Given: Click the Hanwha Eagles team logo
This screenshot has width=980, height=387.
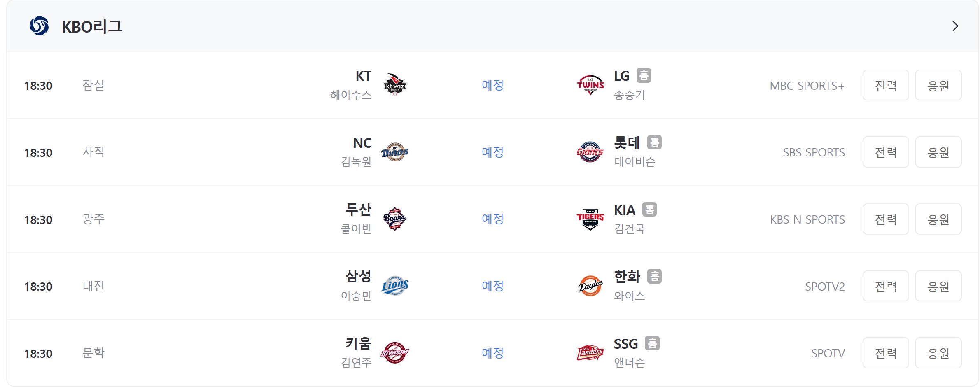Looking at the screenshot, I should coord(590,286).
